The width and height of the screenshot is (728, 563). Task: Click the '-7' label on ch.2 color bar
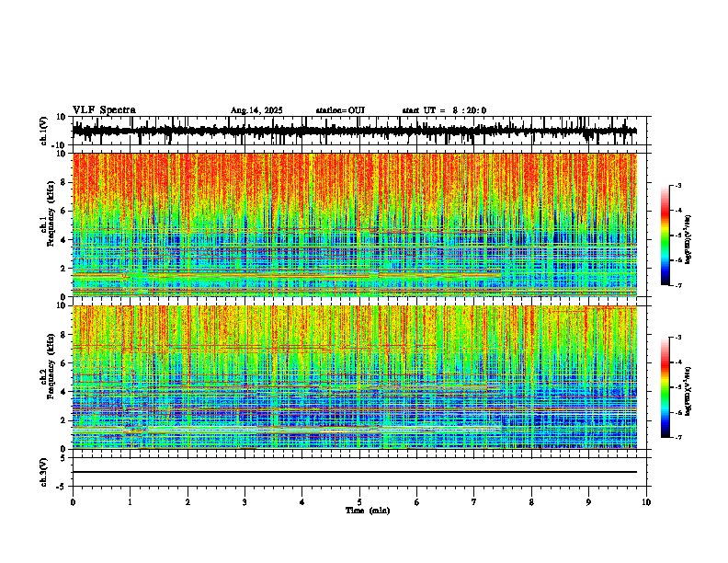677,437
